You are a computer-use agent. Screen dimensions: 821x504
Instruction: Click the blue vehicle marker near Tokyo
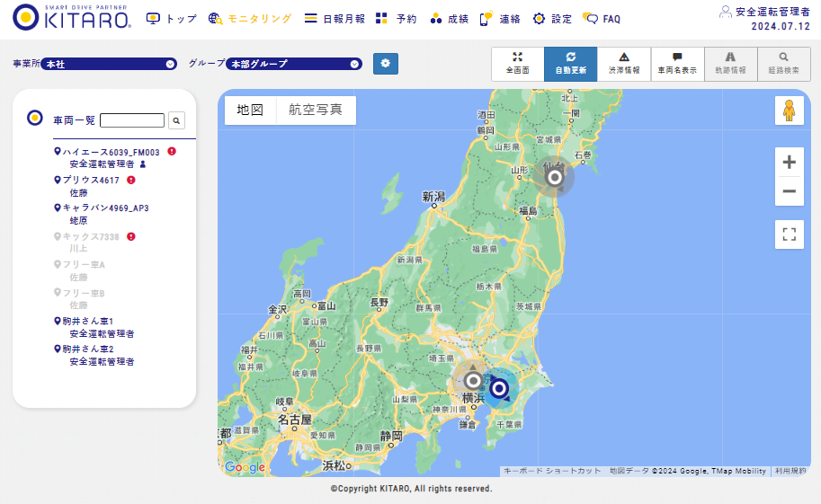(499, 388)
